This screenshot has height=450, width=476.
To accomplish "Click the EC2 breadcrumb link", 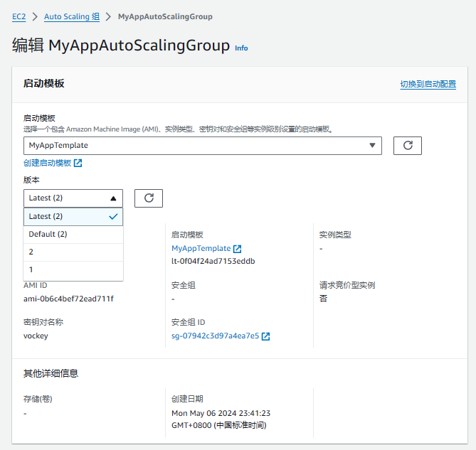I will (x=18, y=16).
